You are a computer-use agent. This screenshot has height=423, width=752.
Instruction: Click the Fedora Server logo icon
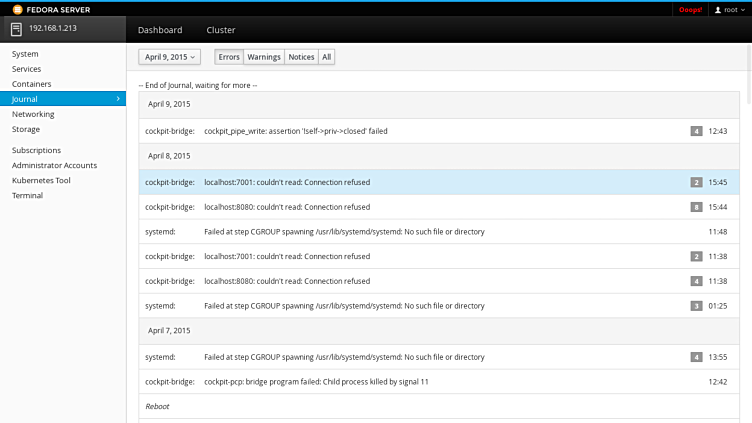pos(17,9)
